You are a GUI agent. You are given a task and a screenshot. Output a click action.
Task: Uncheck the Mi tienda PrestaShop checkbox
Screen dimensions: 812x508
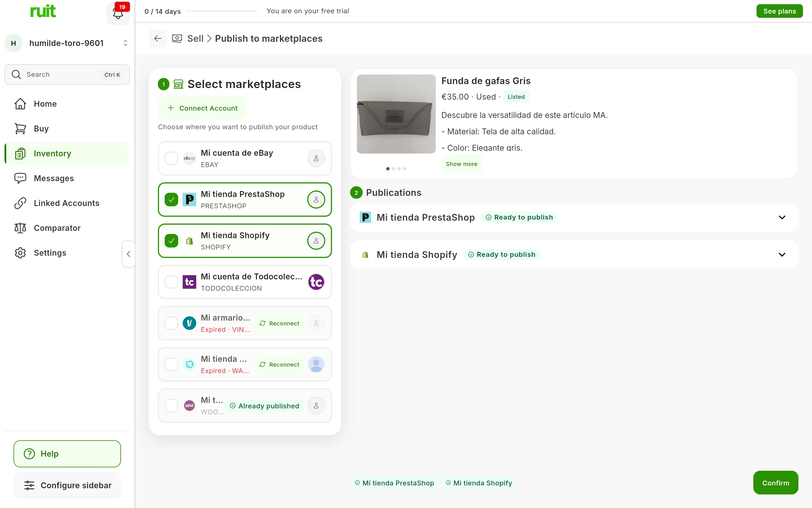171,200
